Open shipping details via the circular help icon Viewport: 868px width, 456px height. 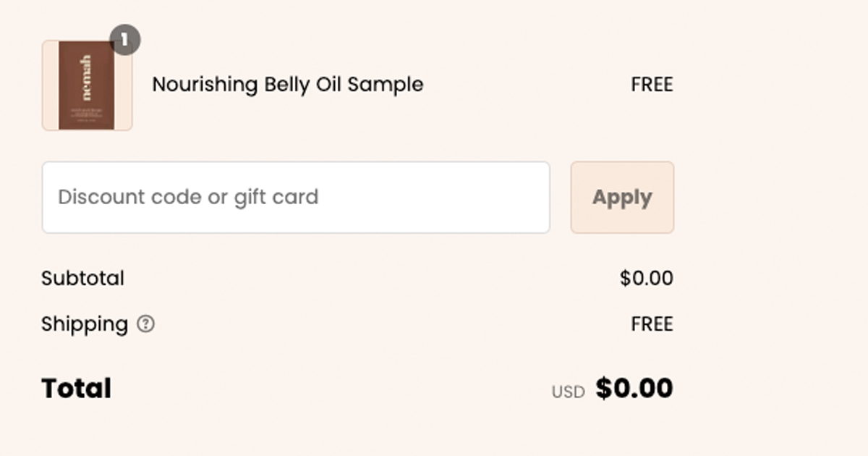click(145, 325)
